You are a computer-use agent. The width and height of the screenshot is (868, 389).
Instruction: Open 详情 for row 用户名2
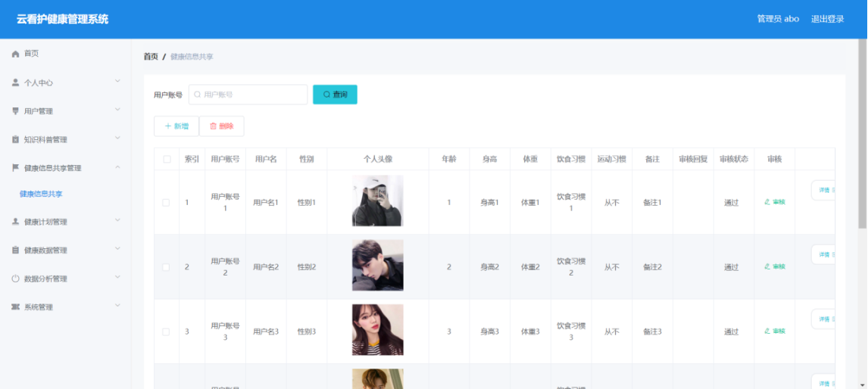pyautogui.click(x=824, y=254)
